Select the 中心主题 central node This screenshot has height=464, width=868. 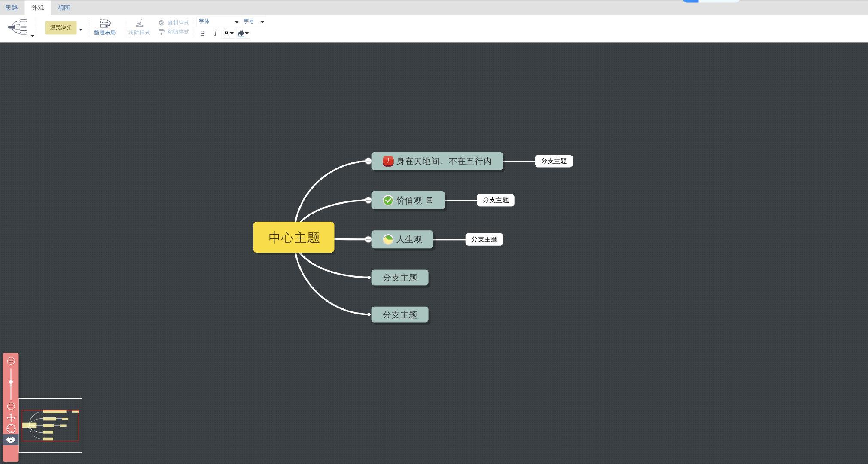[294, 237]
